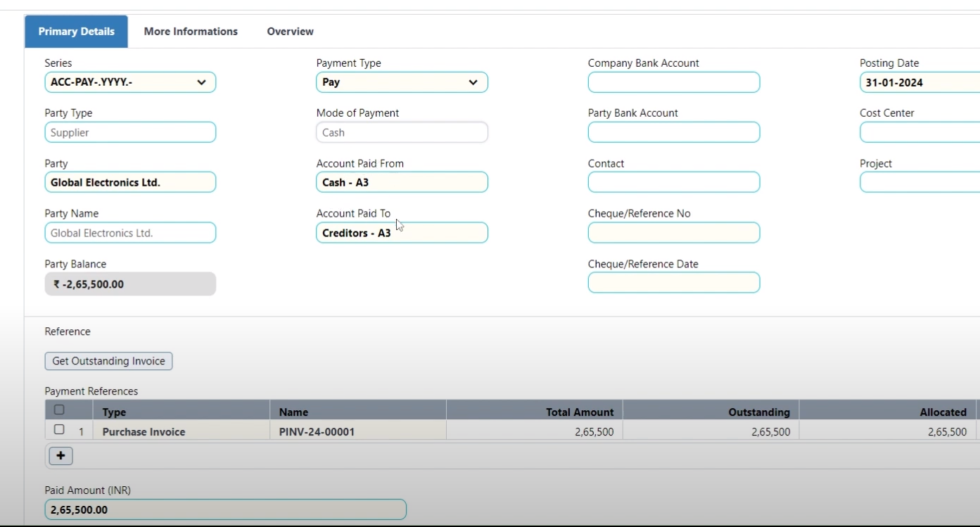Select the Account Paid To field Creditors - A3
Image resolution: width=980 pixels, height=527 pixels.
pyautogui.click(x=402, y=233)
